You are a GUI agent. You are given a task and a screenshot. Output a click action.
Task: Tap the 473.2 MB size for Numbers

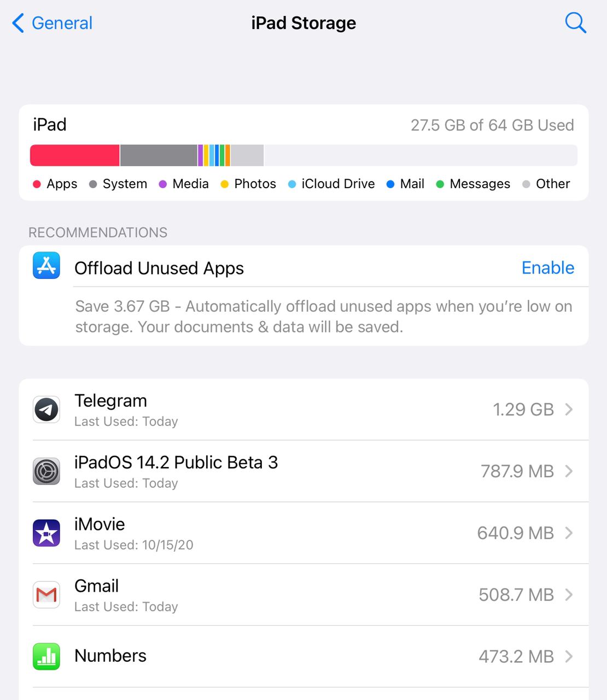click(516, 656)
